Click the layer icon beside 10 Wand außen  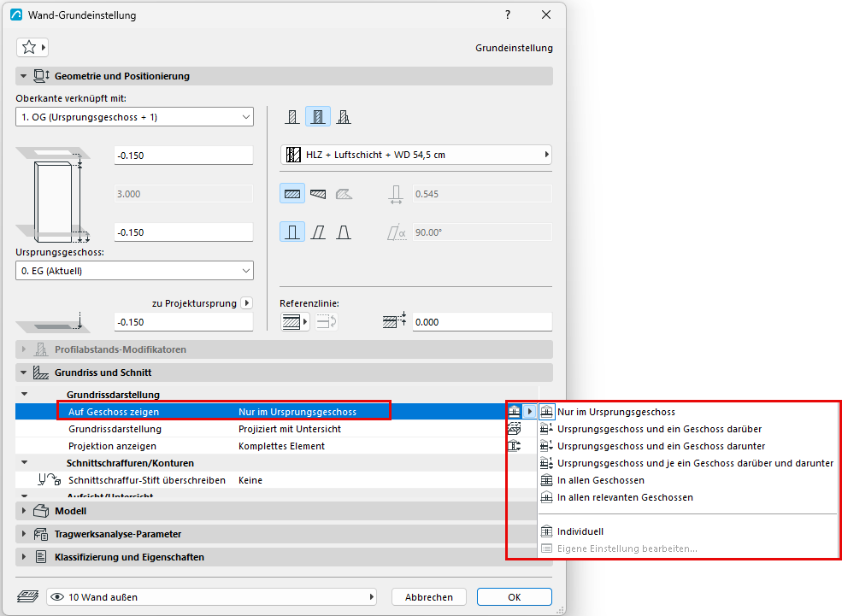pyautogui.click(x=27, y=596)
